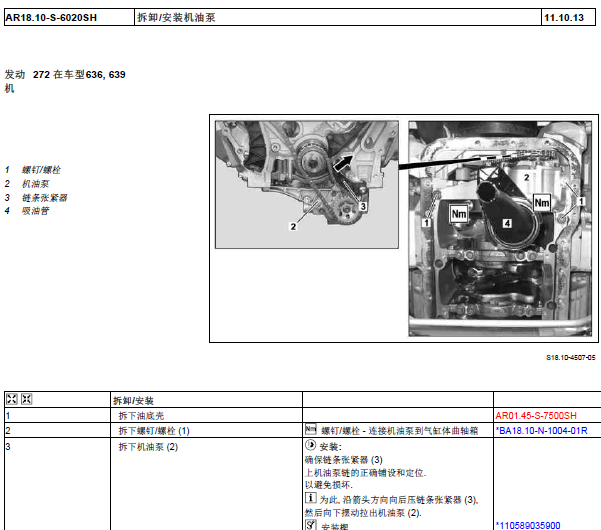Image resolution: width=601 pixels, height=530 pixels.
Task: Open the BA18.10-N-1004-01R torque link
Action: [541, 430]
